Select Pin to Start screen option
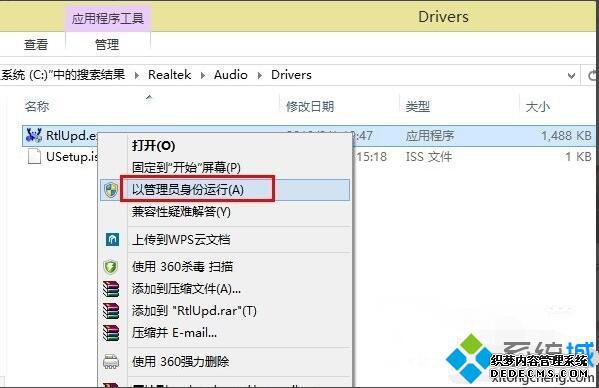 [x=186, y=168]
